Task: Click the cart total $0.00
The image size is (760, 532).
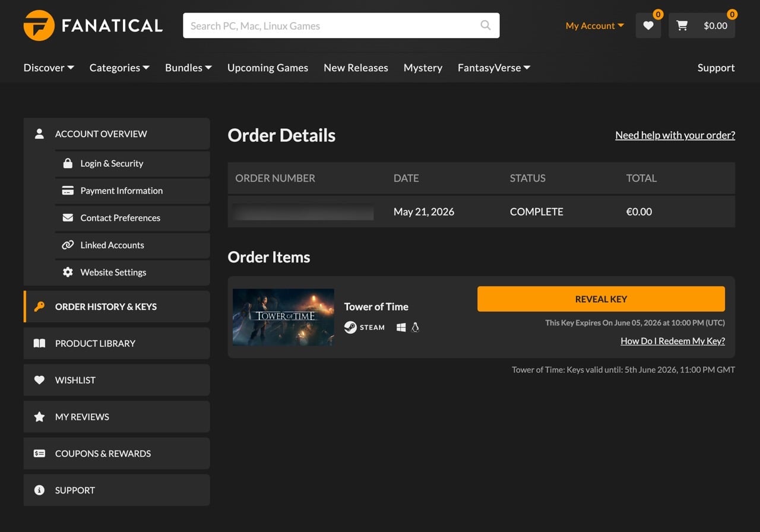Action: [x=715, y=26]
